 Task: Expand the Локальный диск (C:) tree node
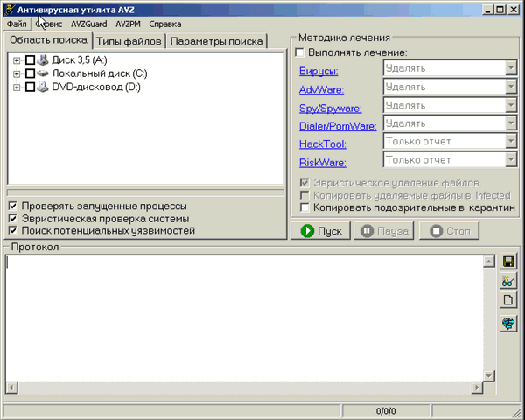(17, 73)
